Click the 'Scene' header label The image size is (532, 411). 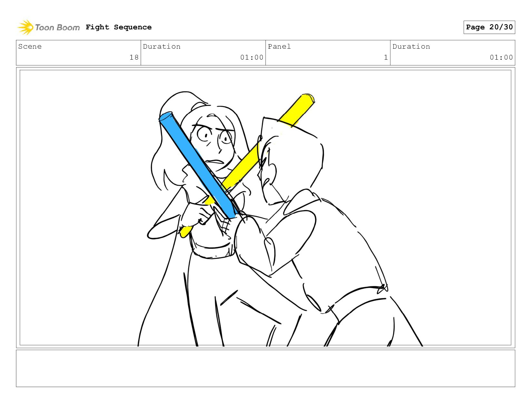[30, 46]
